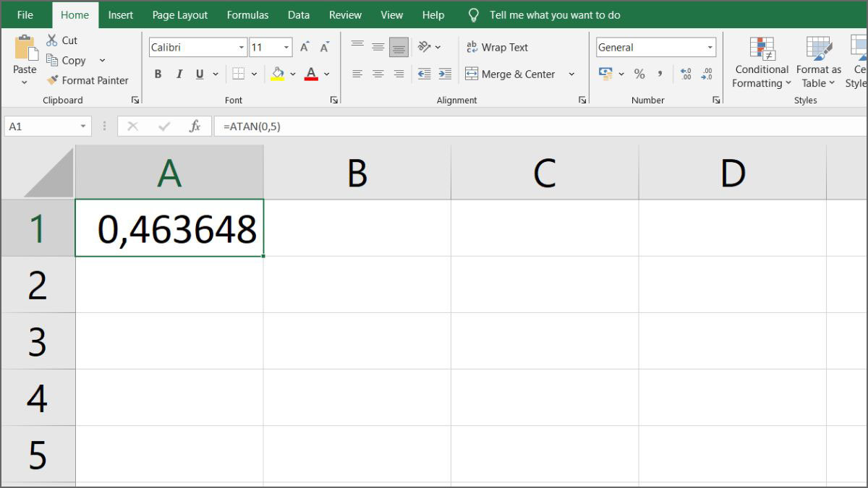Expand the General number format dropdown
Screen dimensions: 868x488
(x=710, y=48)
